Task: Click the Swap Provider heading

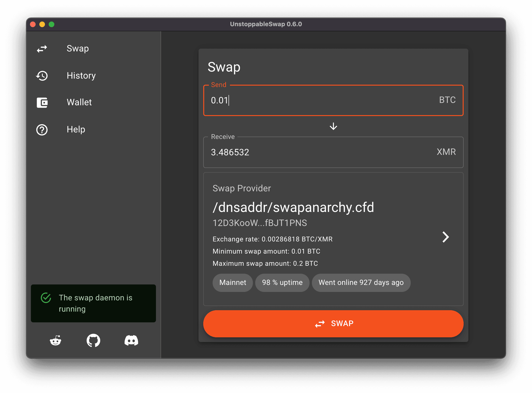Action: [x=242, y=188]
